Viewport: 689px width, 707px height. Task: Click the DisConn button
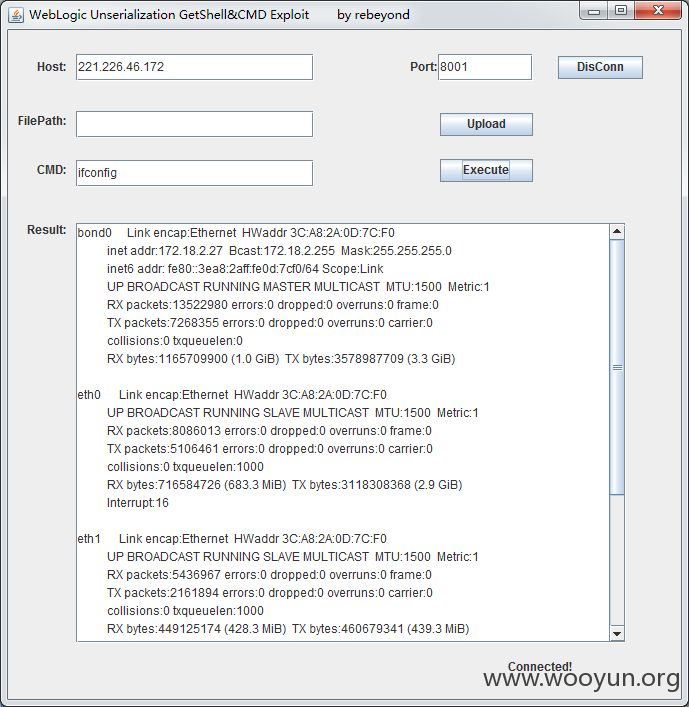coord(600,67)
